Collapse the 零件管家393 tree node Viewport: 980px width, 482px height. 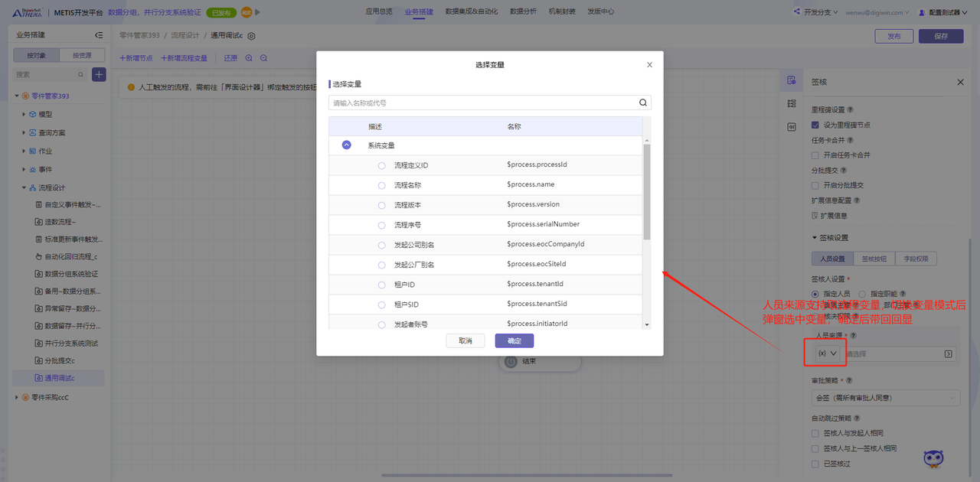pos(17,96)
